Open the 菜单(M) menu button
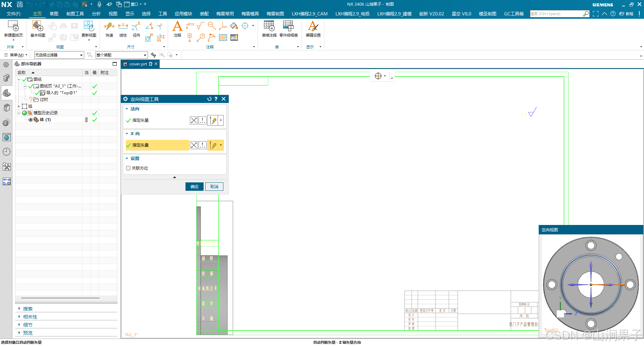Image resolution: width=644 pixels, height=346 pixels. [16, 55]
